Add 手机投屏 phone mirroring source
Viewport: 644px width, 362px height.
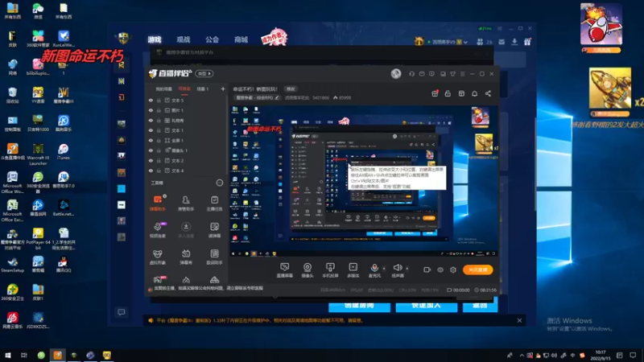click(x=330, y=270)
